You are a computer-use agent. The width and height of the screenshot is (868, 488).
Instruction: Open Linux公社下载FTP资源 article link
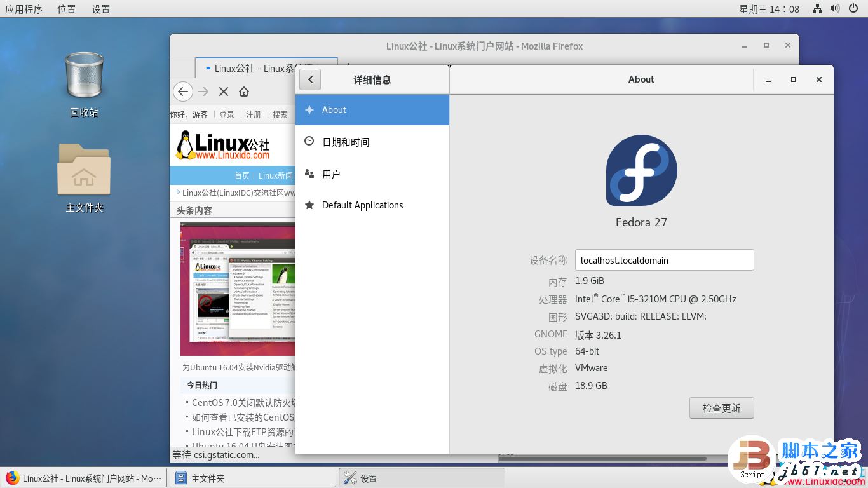point(243,431)
